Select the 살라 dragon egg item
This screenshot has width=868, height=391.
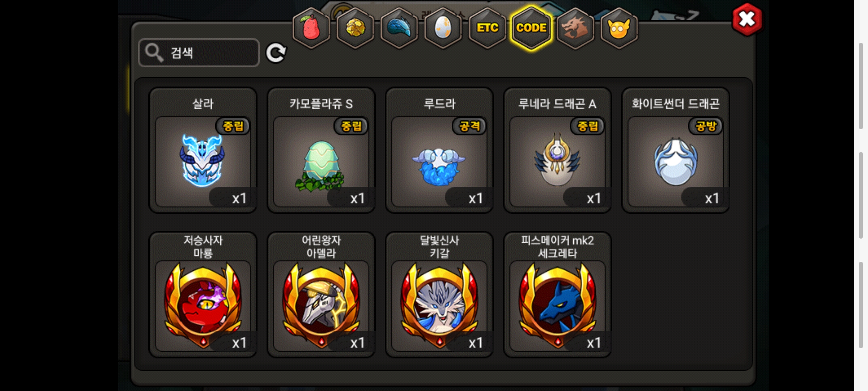(x=203, y=150)
